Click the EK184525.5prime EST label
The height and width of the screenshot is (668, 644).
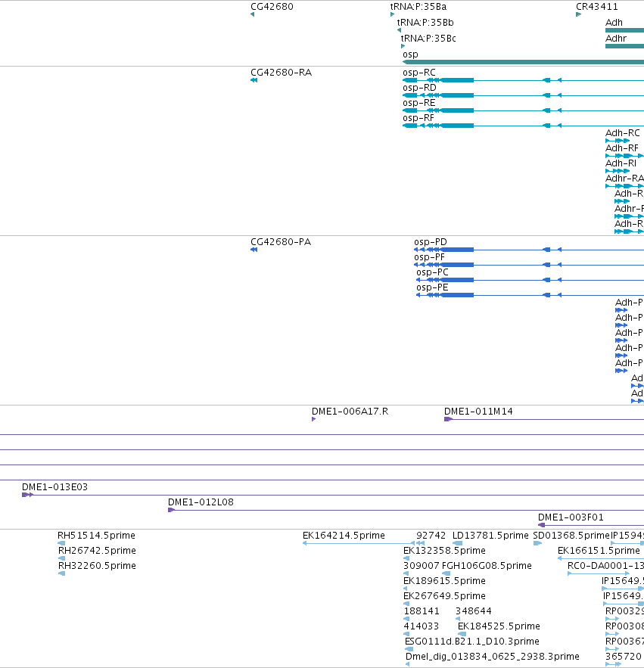[499, 626]
